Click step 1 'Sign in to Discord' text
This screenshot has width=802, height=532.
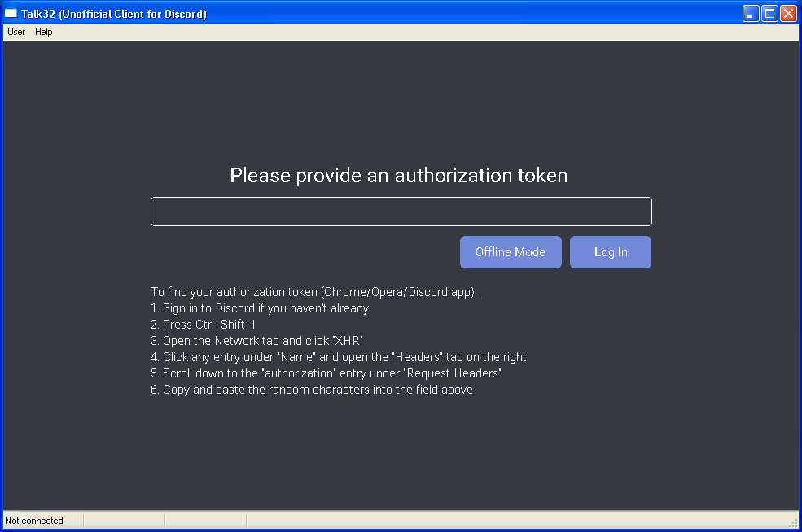pos(259,308)
